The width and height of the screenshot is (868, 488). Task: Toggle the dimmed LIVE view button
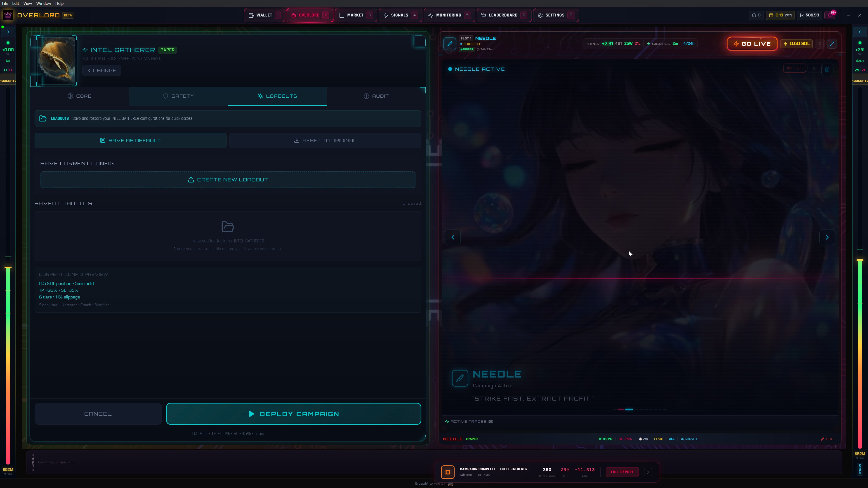(795, 68)
